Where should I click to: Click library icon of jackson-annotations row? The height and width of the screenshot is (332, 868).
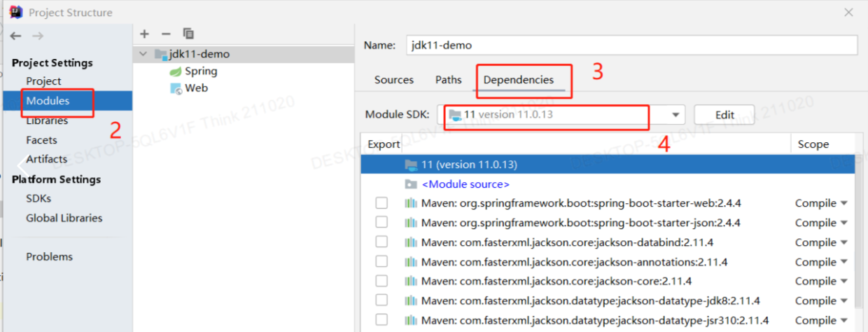[411, 262]
